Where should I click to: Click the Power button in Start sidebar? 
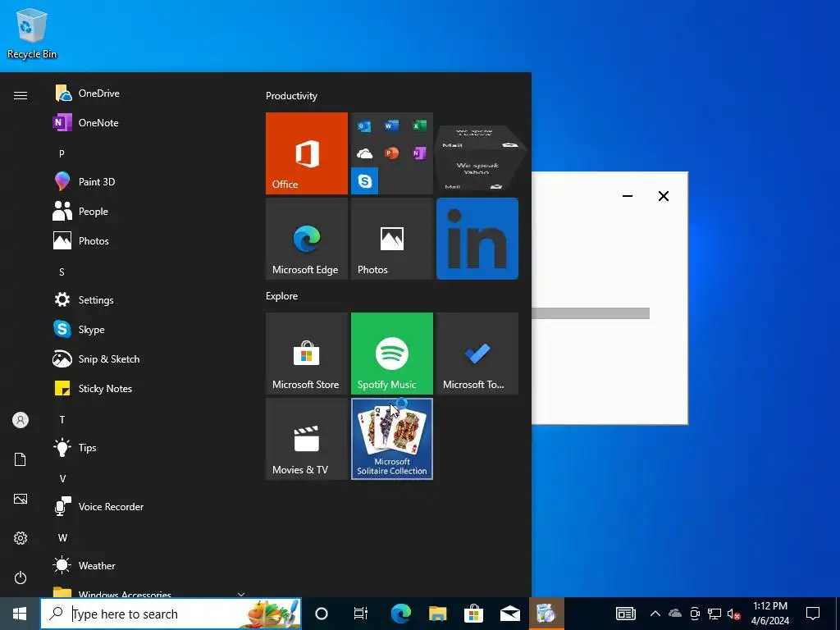[21, 577]
